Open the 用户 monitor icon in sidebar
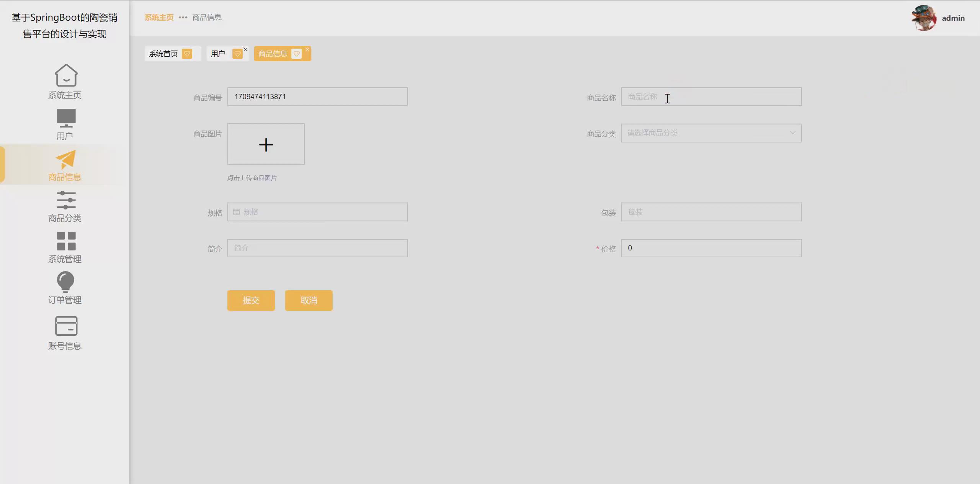Viewport: 980px width, 484px height. click(x=66, y=118)
